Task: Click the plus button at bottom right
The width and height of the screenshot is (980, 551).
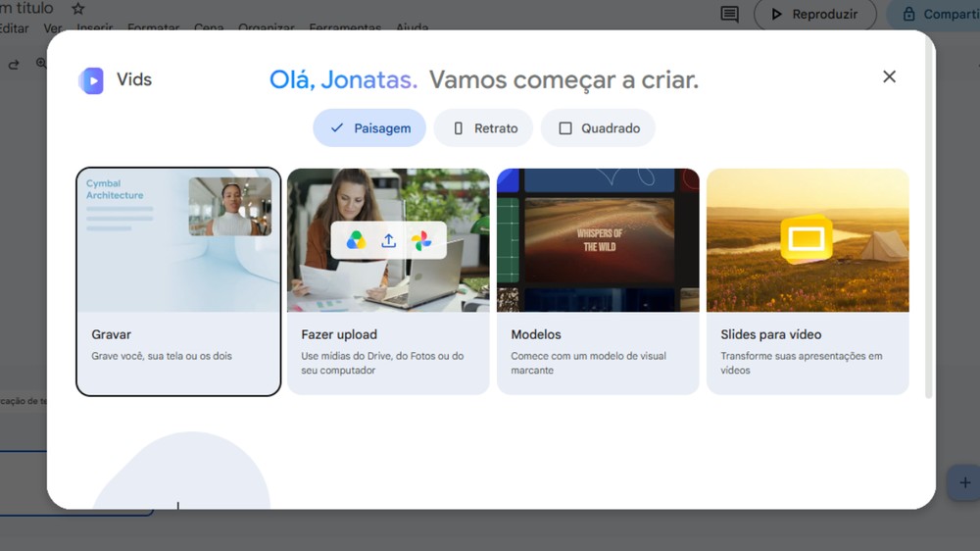Action: 965,482
